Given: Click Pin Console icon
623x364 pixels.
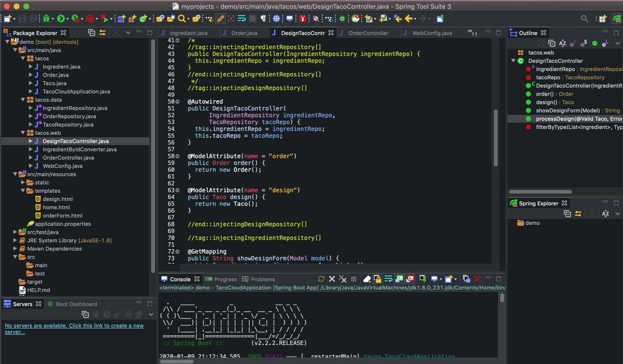Looking at the screenshot, I should 423,279.
